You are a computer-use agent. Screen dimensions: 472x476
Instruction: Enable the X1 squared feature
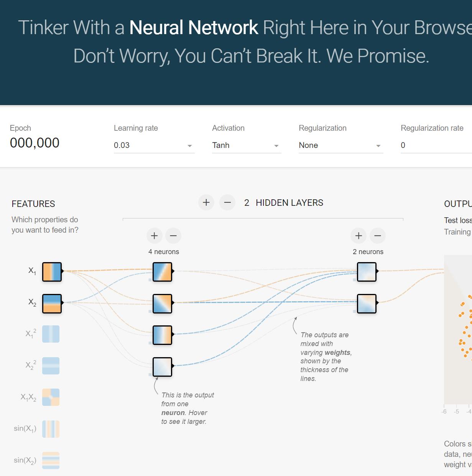pyautogui.click(x=51, y=334)
